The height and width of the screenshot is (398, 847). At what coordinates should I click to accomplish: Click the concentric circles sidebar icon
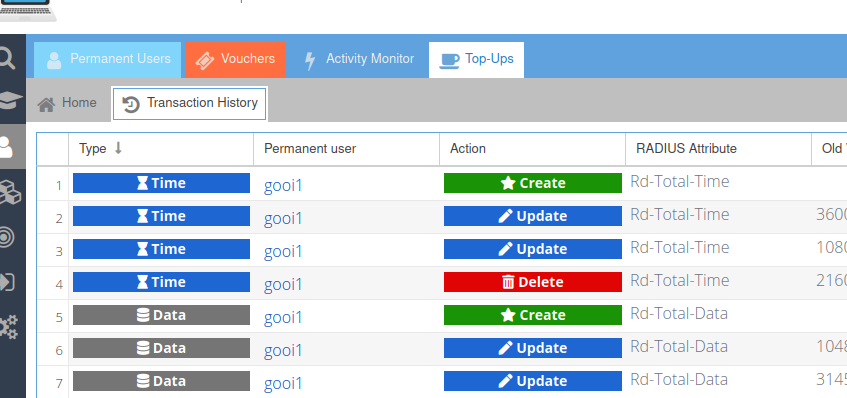tap(6, 237)
